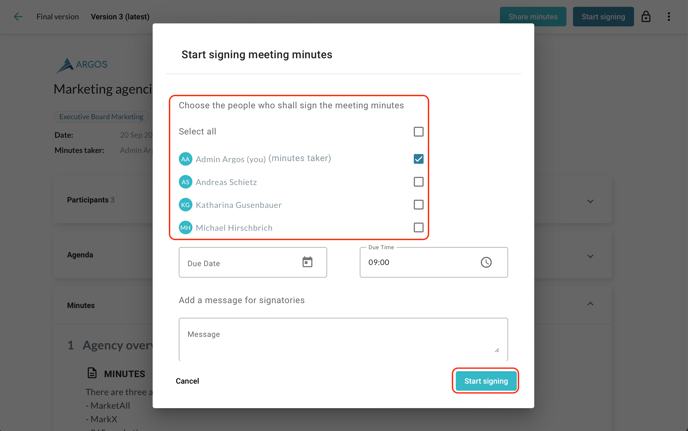
Task: Collapse the Minutes section chevron
Action: click(590, 304)
